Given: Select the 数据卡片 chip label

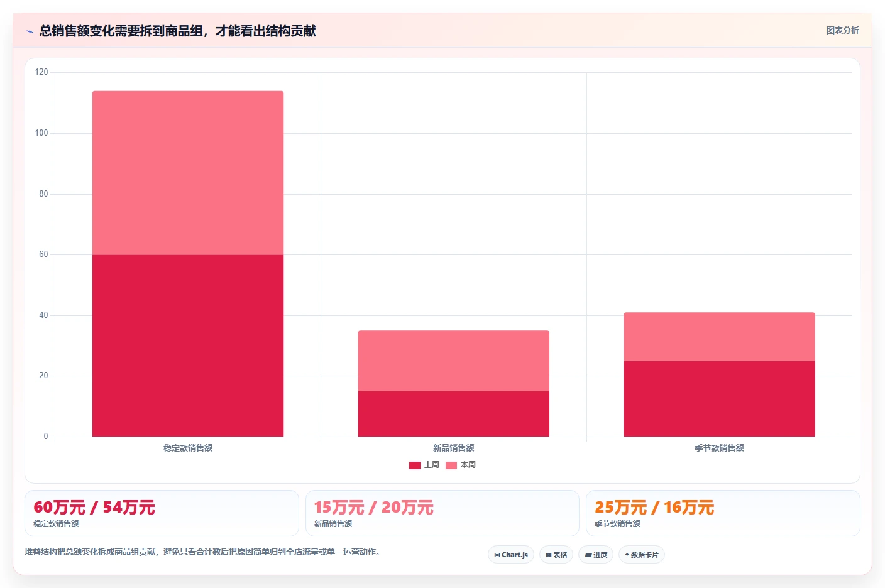Looking at the screenshot, I should point(645,555).
